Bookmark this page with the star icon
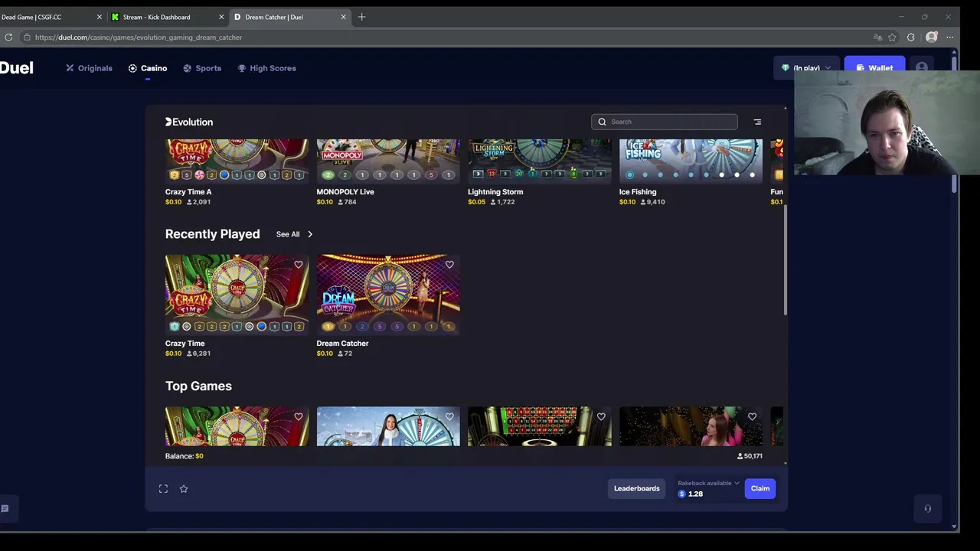The image size is (980, 551). click(892, 37)
